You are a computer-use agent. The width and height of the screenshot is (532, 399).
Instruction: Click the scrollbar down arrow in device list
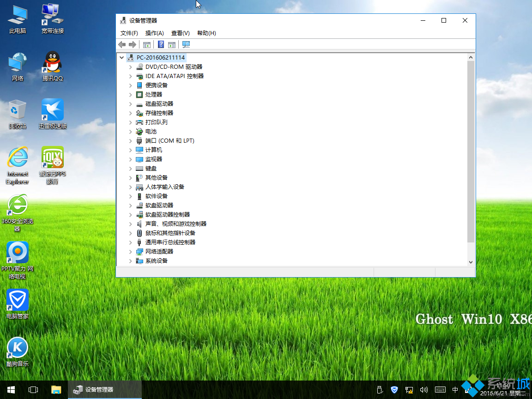pos(471,261)
